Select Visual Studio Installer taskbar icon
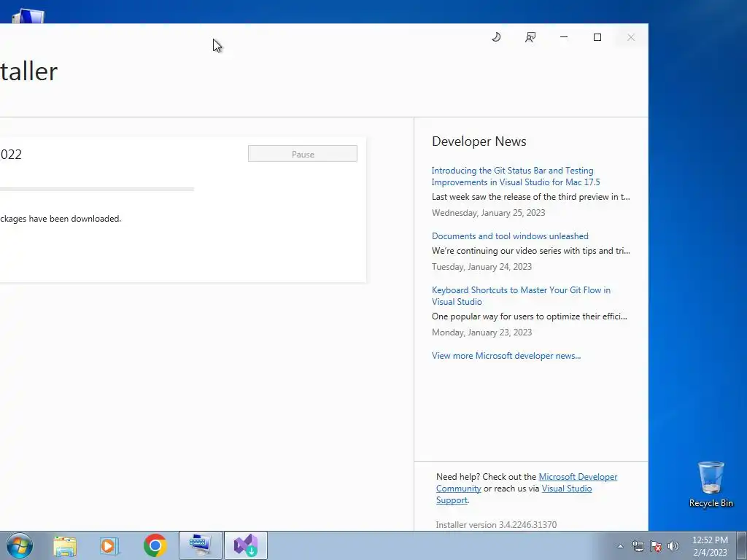Viewport: 747px width, 560px height. point(246,545)
